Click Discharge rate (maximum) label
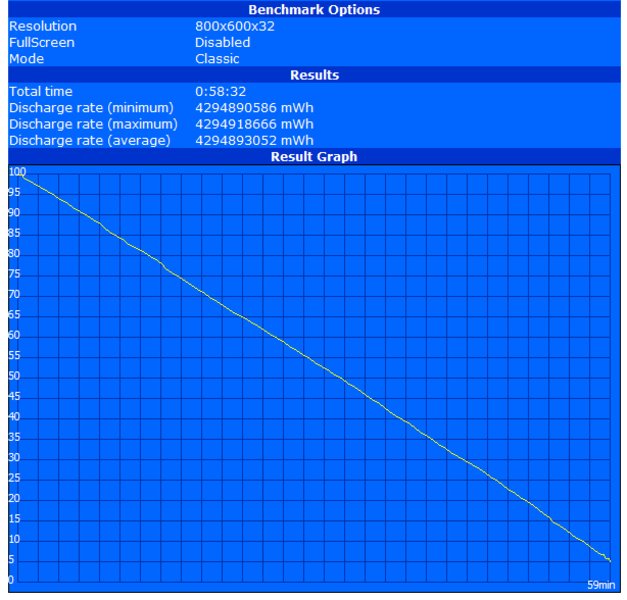This screenshot has width=627, height=600. point(93,124)
